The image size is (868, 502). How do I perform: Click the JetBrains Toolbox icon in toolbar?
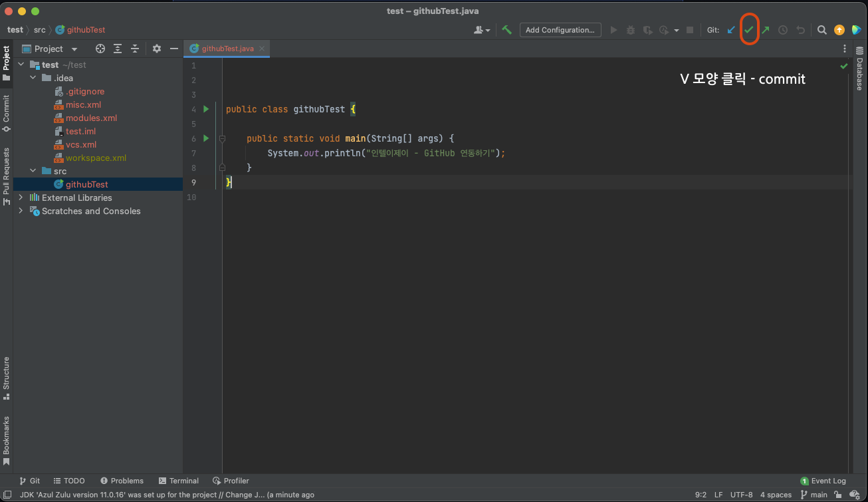(x=856, y=30)
